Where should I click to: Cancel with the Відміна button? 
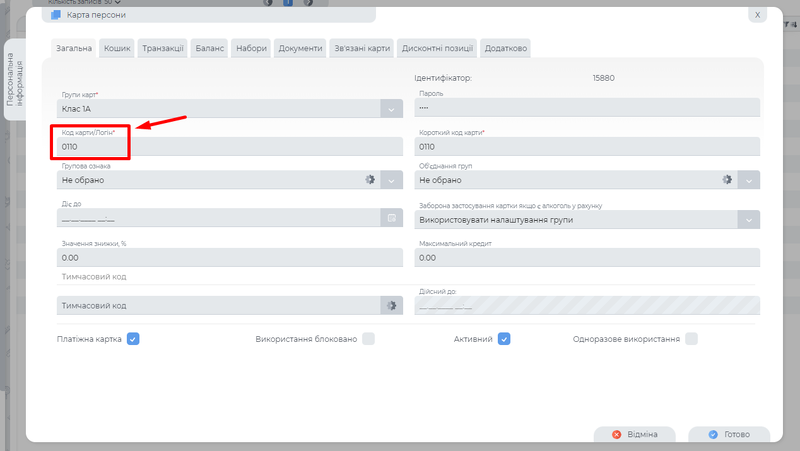[x=634, y=435]
